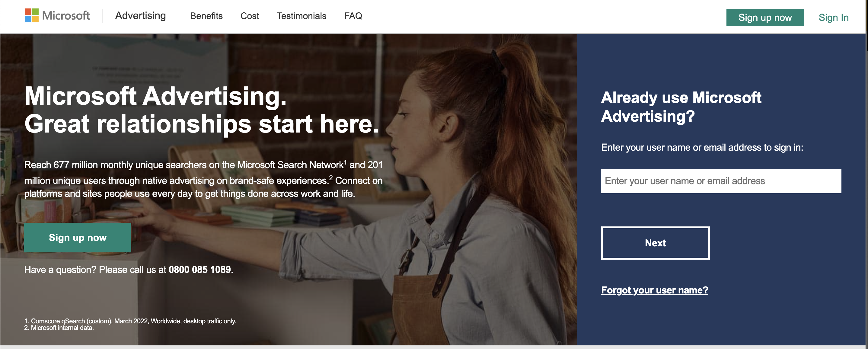Go to the Advertising home label
Screen dimensions: 868x349
click(141, 15)
